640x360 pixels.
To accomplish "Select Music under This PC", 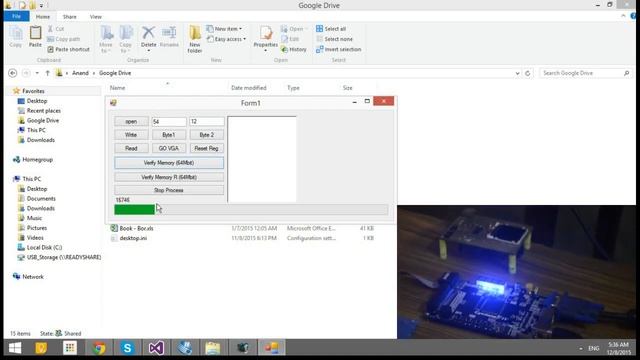I will pos(34,218).
